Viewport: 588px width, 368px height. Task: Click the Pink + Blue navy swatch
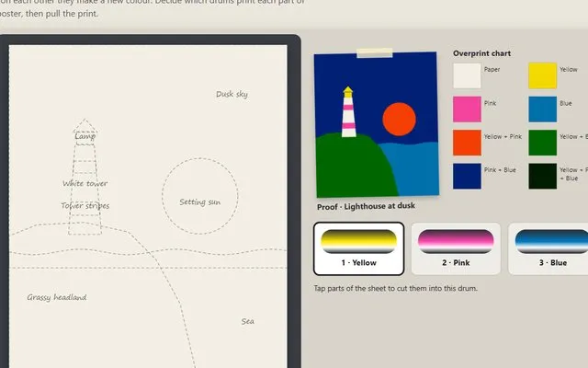click(467, 176)
